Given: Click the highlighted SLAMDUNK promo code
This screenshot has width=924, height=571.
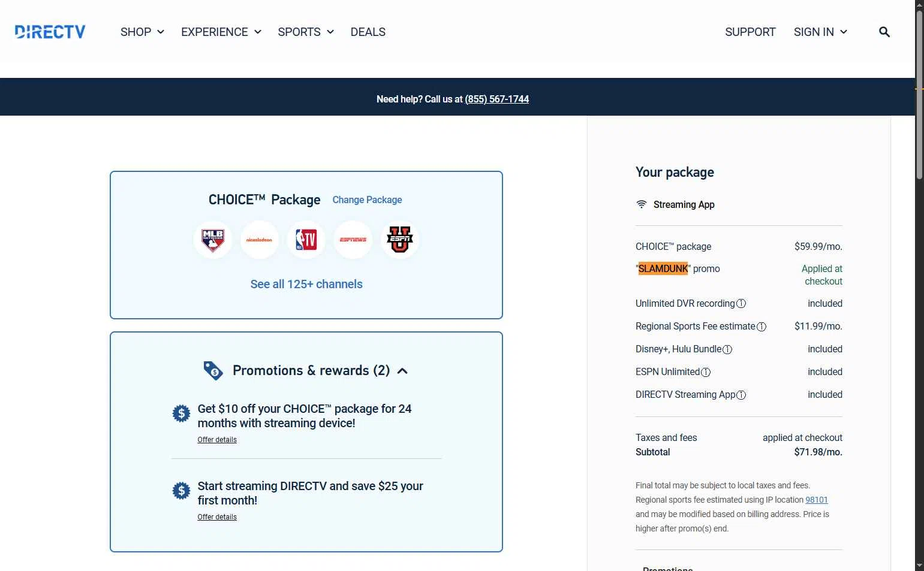Looking at the screenshot, I should click(x=663, y=268).
